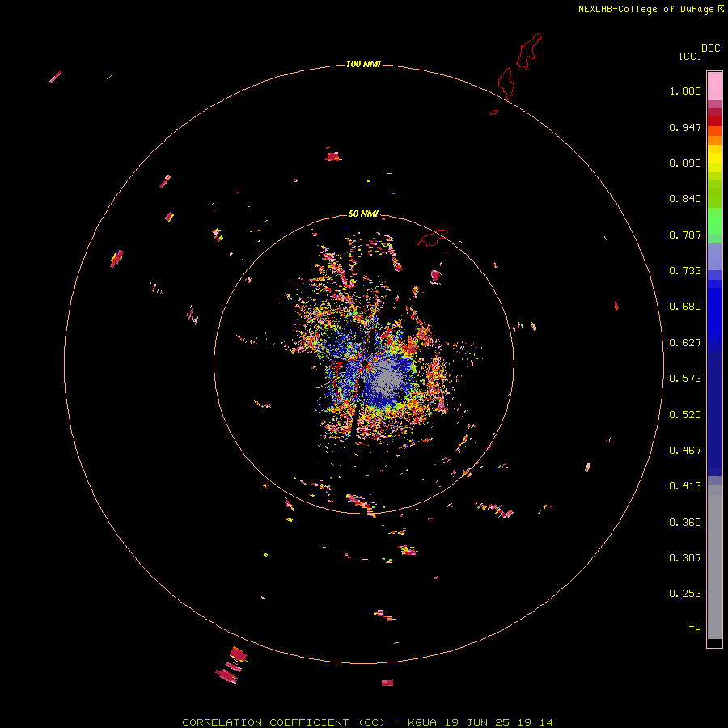Click the 0.253 scale value
The image size is (728, 728).
coord(685,594)
